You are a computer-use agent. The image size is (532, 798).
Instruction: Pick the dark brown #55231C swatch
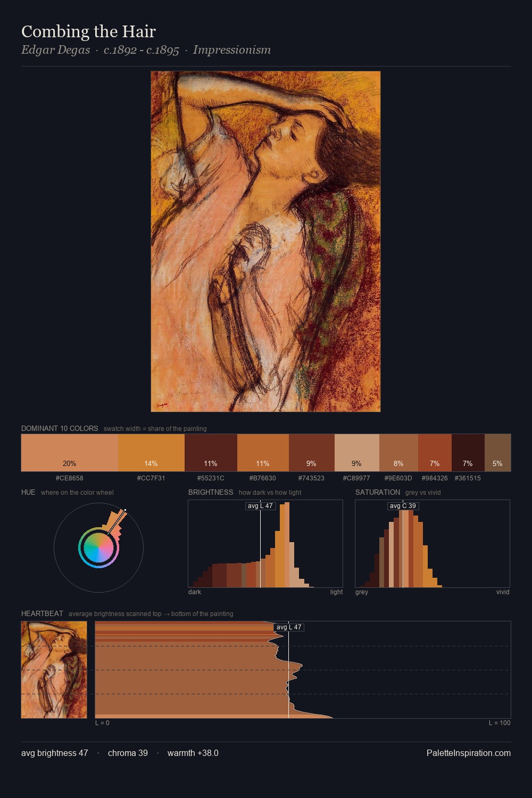pyautogui.click(x=211, y=453)
